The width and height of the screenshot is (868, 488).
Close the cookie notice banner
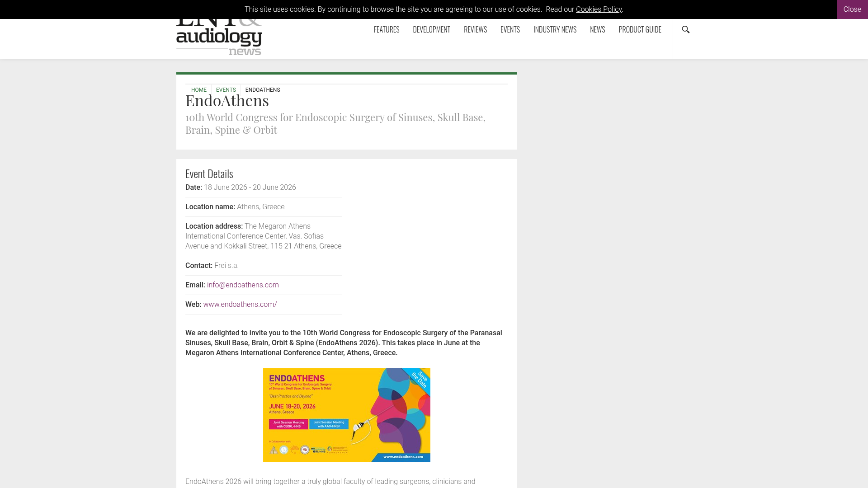852,9
